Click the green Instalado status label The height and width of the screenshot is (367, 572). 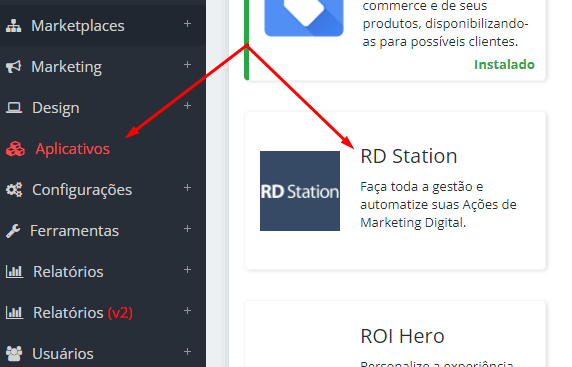504,65
